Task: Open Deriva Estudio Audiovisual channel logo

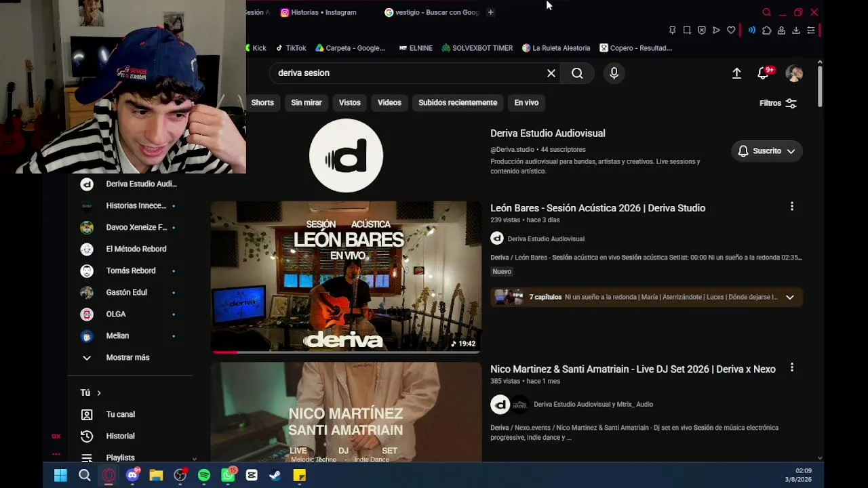Action: (x=347, y=156)
